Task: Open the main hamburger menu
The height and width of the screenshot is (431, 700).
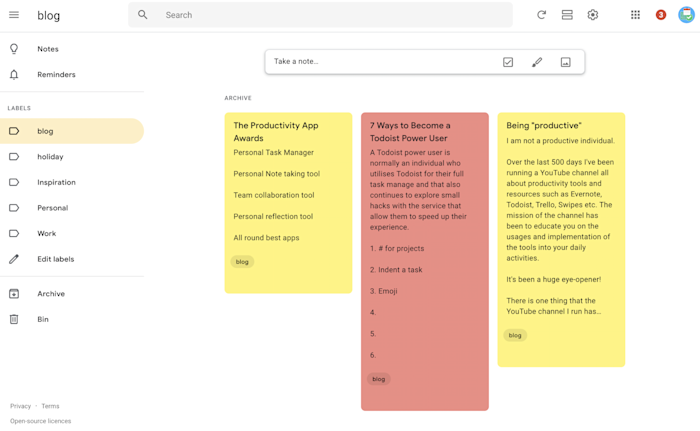Action: pyautogui.click(x=14, y=15)
